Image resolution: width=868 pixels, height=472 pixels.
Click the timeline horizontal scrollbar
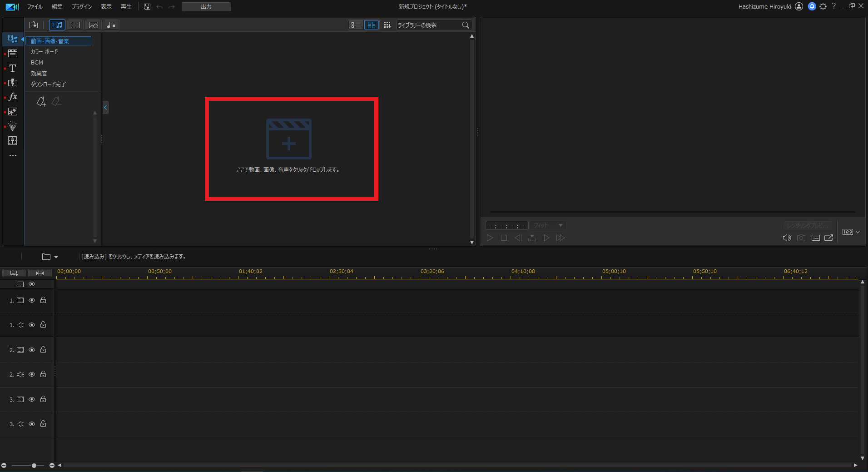click(x=458, y=465)
